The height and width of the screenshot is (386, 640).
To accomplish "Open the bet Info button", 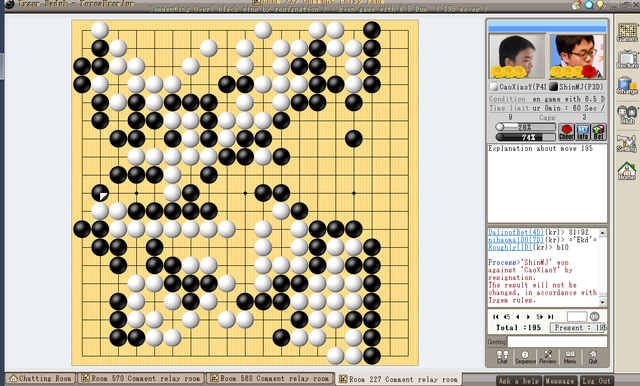I will coord(582,132).
